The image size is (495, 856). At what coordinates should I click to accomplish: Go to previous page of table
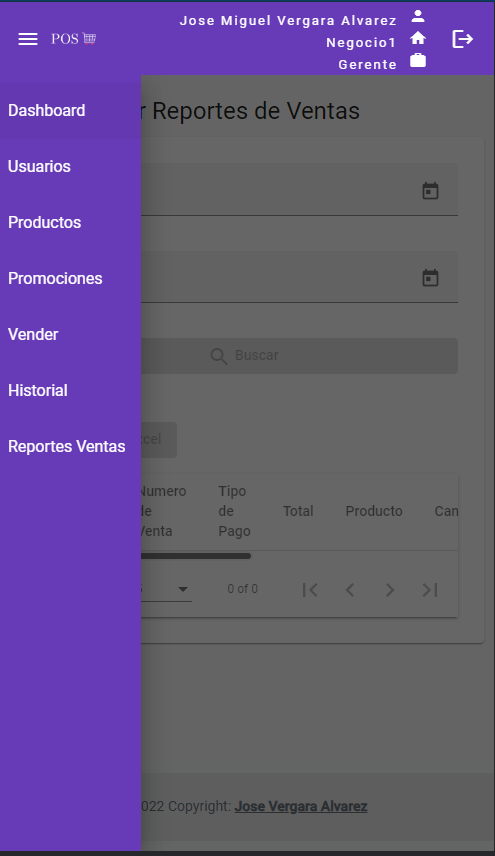click(x=350, y=590)
